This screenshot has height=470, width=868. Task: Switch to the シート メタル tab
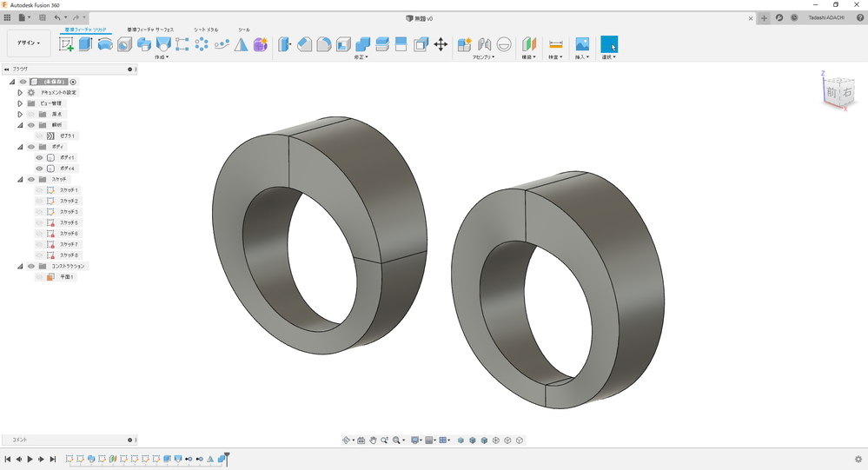[206, 30]
